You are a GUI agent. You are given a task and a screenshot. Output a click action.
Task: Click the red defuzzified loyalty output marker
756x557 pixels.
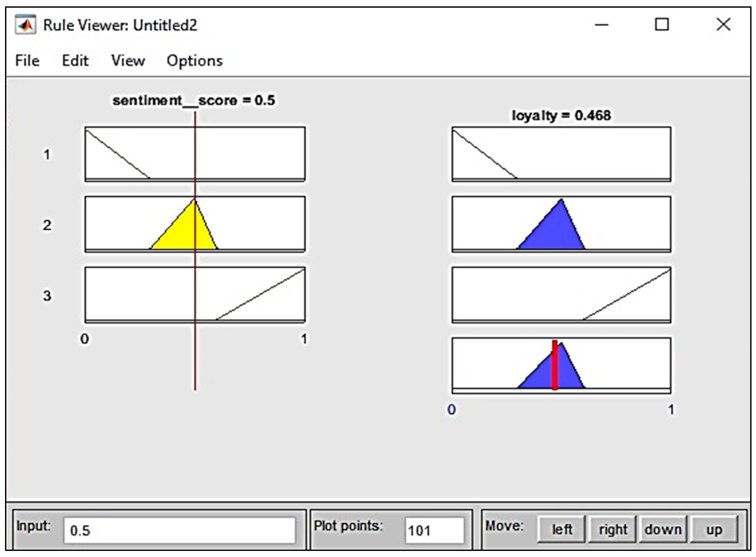[x=554, y=365]
